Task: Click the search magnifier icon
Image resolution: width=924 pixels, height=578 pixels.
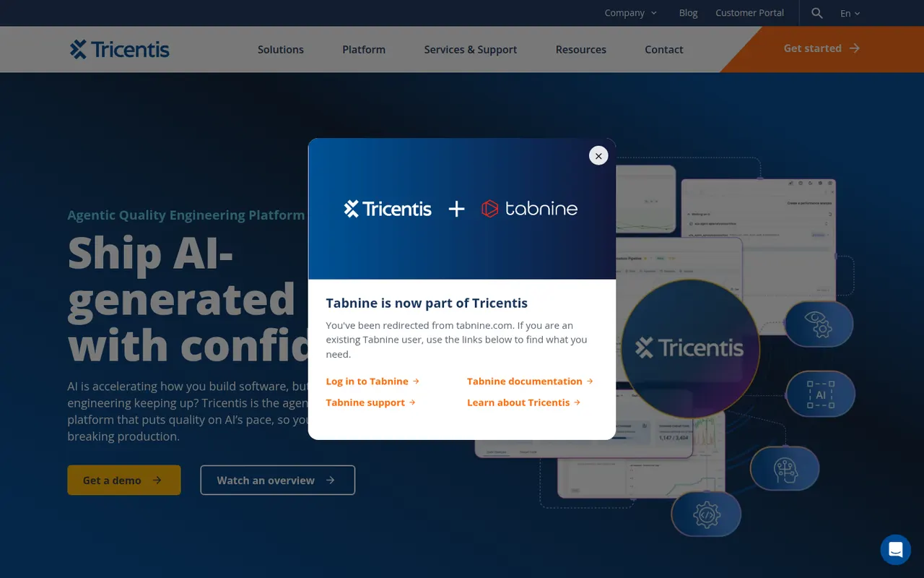Action: [817, 13]
